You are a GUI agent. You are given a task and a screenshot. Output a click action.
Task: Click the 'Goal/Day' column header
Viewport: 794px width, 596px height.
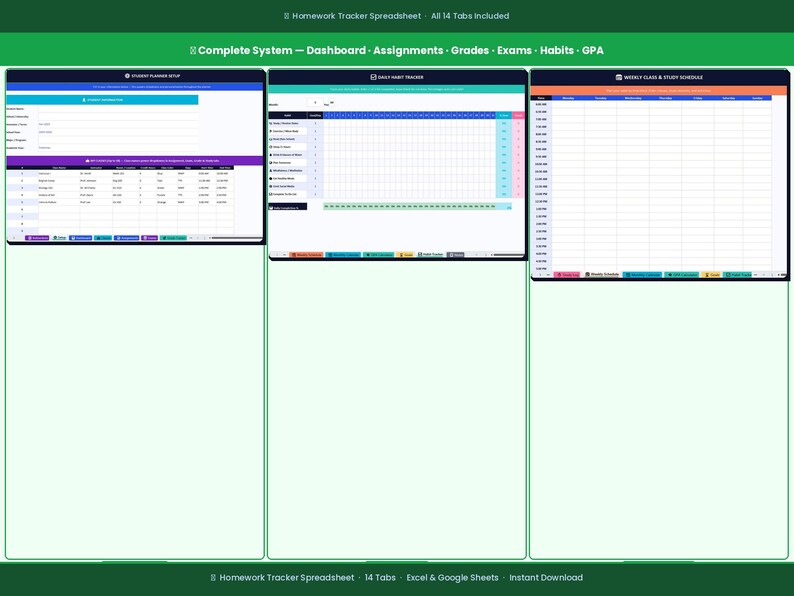click(315, 115)
